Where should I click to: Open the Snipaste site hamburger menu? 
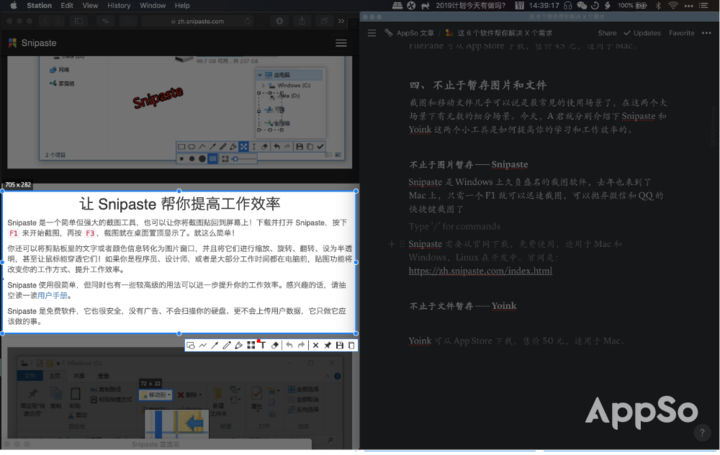pos(341,43)
